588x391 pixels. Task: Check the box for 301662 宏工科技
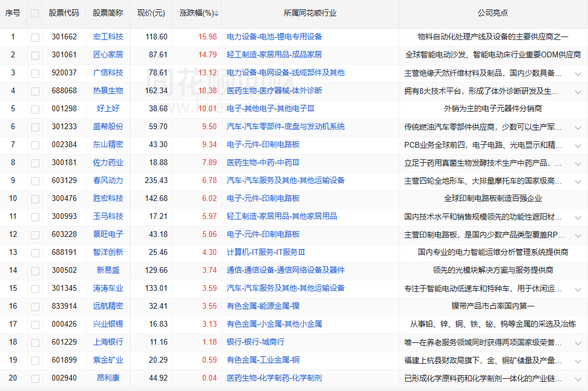(x=35, y=38)
